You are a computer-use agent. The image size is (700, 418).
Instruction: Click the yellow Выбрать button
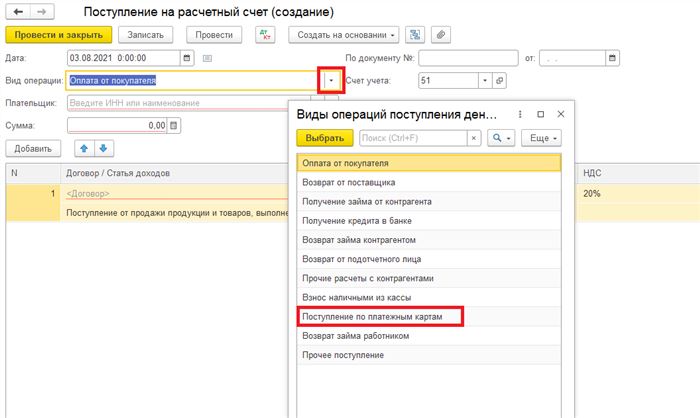click(x=325, y=138)
